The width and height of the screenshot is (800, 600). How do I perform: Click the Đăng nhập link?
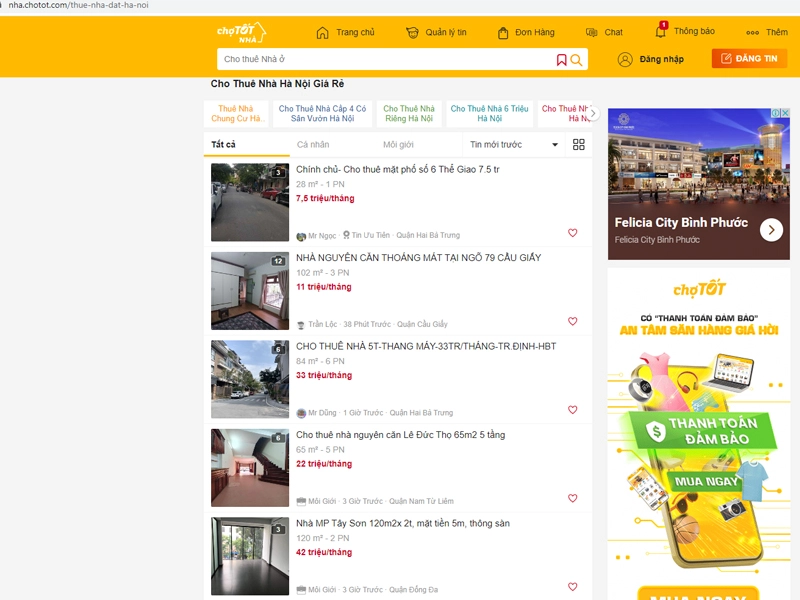point(661,60)
